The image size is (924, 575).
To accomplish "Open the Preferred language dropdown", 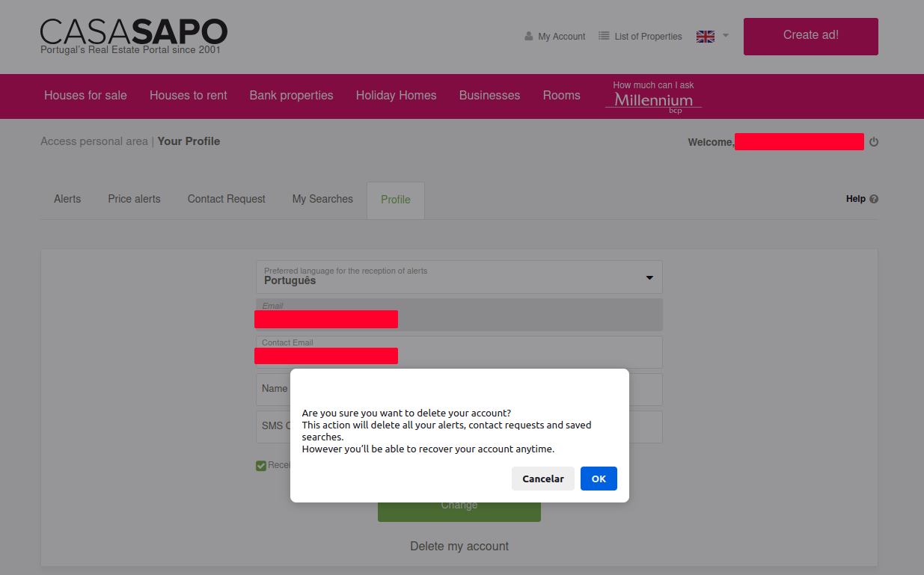I will (x=459, y=277).
